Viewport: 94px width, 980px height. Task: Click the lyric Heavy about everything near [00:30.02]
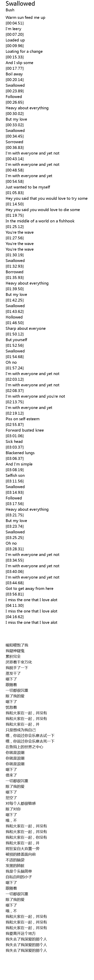(27, 108)
